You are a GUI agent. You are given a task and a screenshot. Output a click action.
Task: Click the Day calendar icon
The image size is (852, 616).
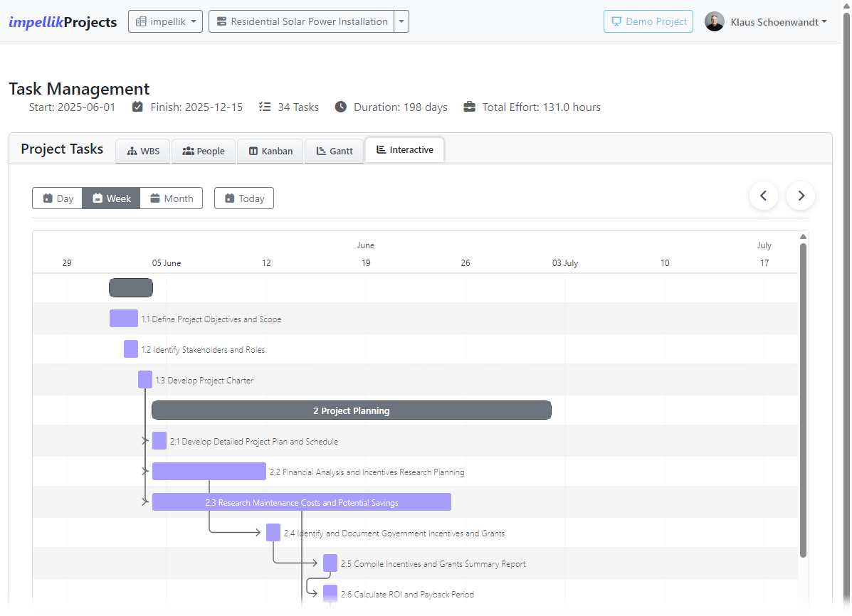[x=48, y=198]
